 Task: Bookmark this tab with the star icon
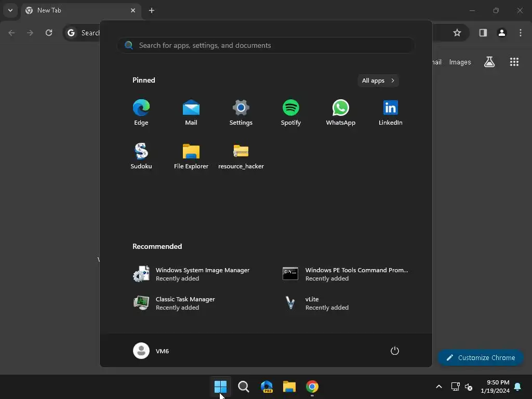[x=457, y=33]
